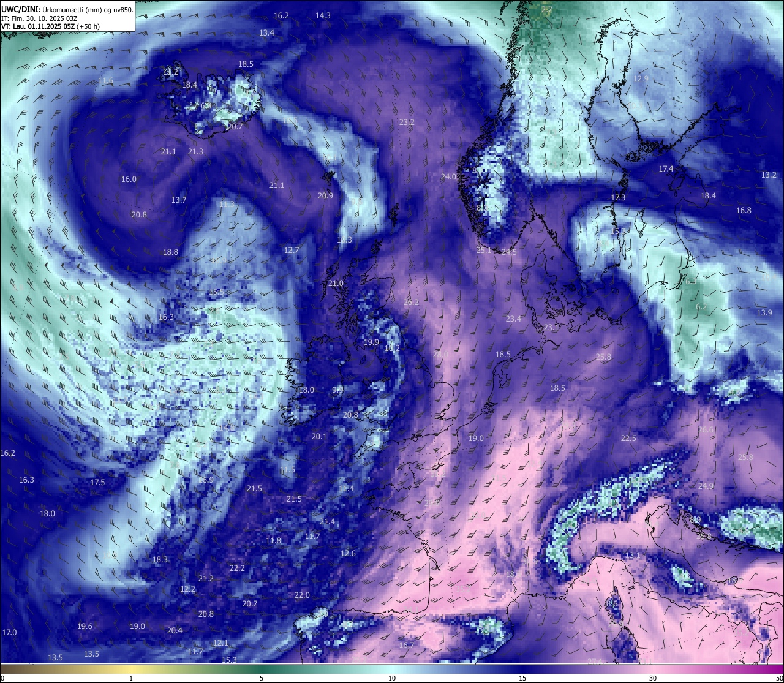Click the map value 12.7
The image size is (784, 683).
coord(292,250)
